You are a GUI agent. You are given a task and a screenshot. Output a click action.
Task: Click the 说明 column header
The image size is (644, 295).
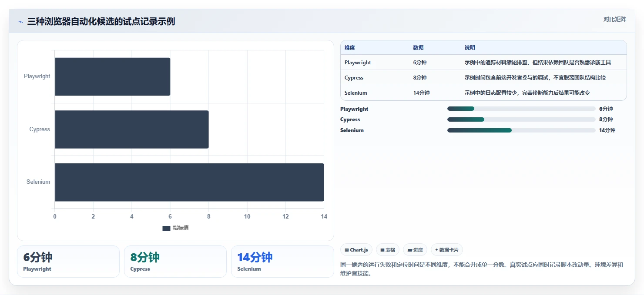point(470,48)
